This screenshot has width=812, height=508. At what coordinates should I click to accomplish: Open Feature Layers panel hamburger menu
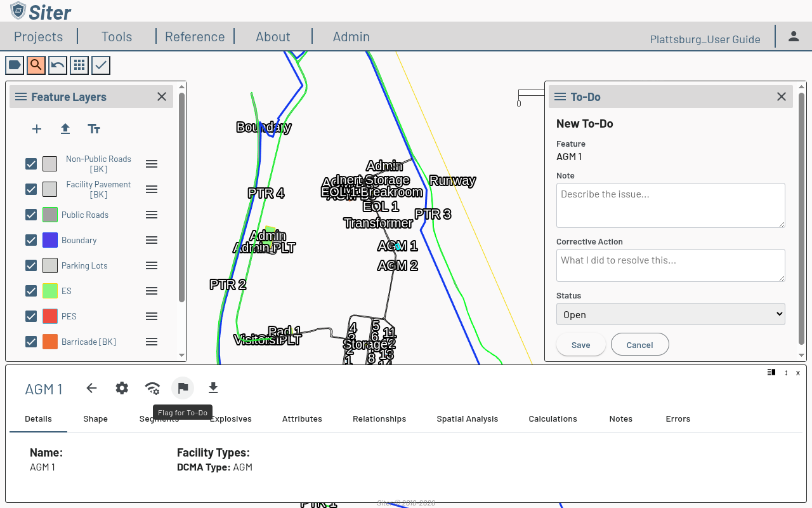21,97
